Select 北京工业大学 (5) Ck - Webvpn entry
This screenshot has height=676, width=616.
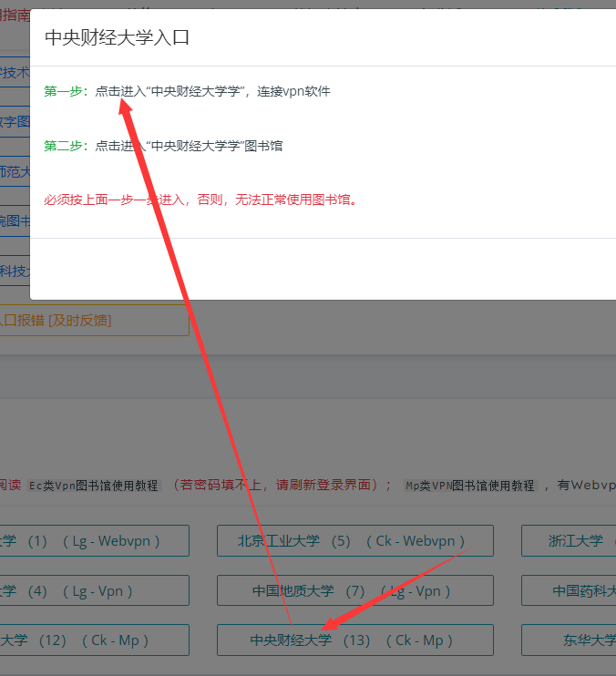click(354, 540)
